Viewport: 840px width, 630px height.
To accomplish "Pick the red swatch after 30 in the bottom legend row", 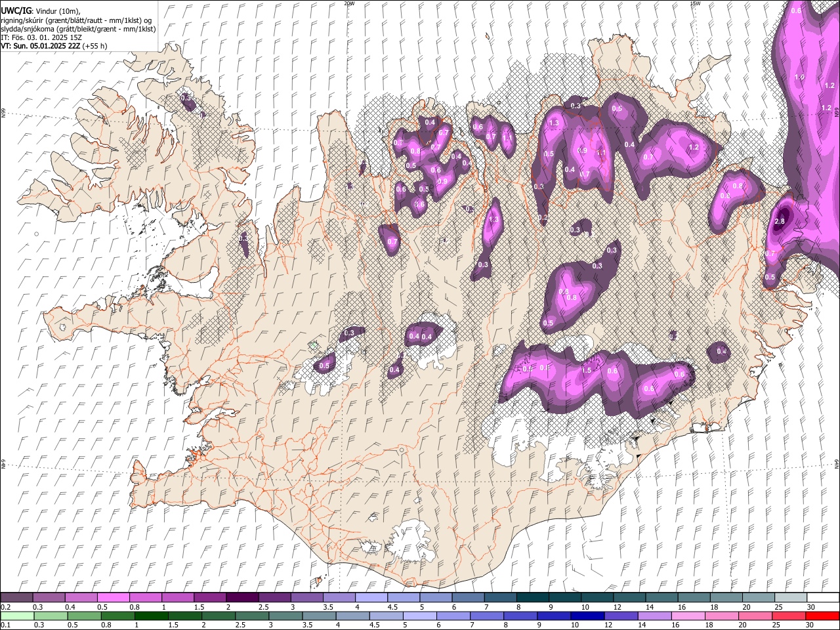I will (x=823, y=616).
